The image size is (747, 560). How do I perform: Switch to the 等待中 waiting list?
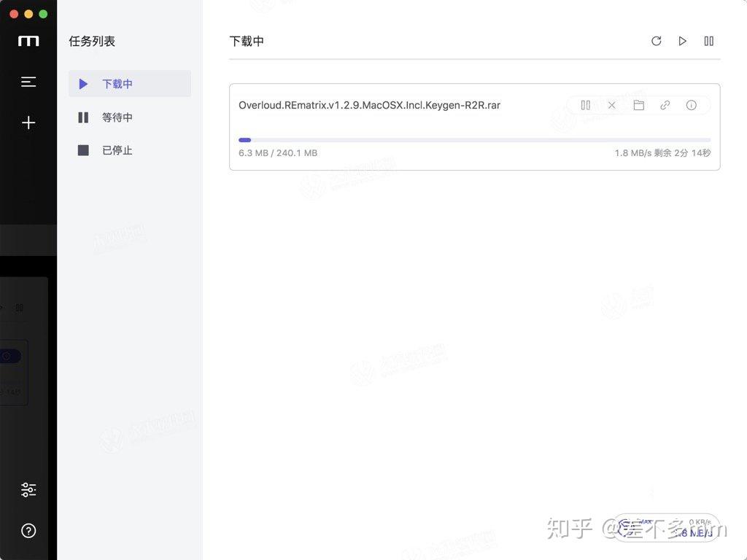[x=117, y=117]
